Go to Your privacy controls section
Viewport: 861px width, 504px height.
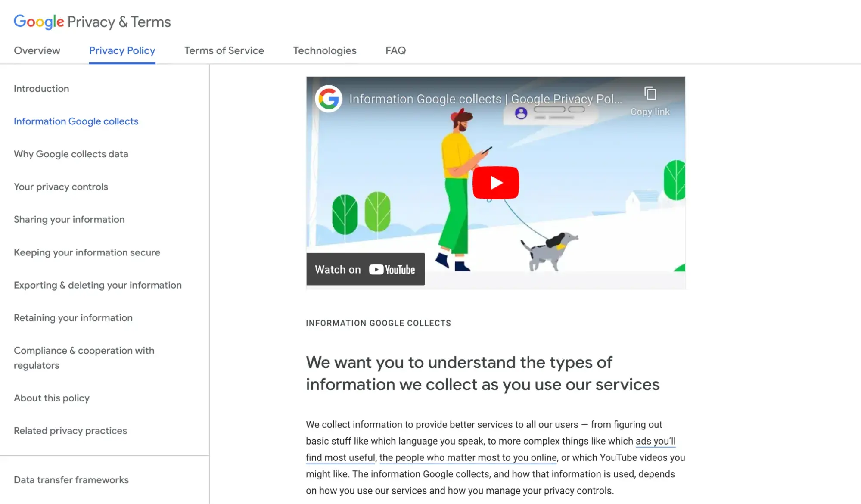click(x=61, y=187)
